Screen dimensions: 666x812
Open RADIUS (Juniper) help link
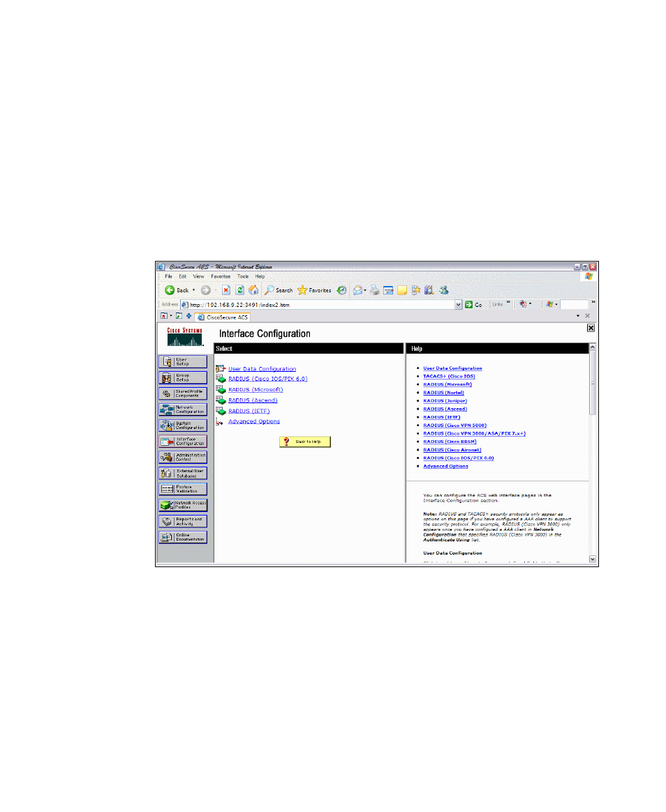[445, 401]
